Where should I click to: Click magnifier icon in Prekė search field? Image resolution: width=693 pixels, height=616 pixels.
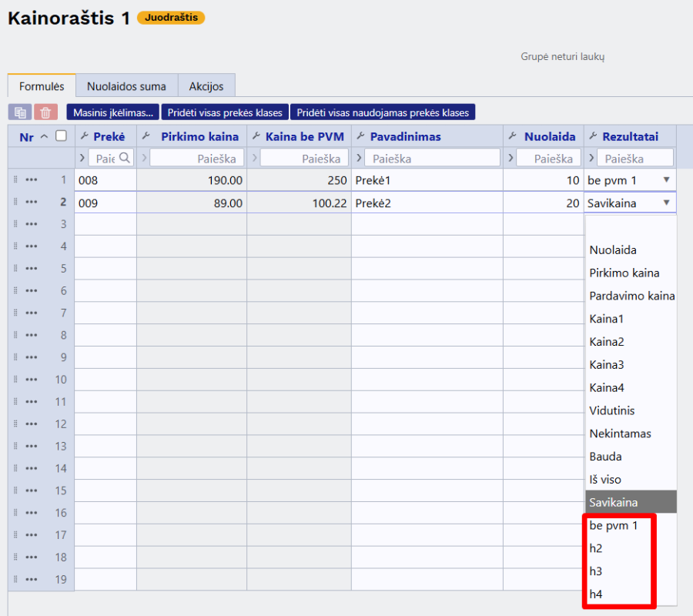click(123, 158)
